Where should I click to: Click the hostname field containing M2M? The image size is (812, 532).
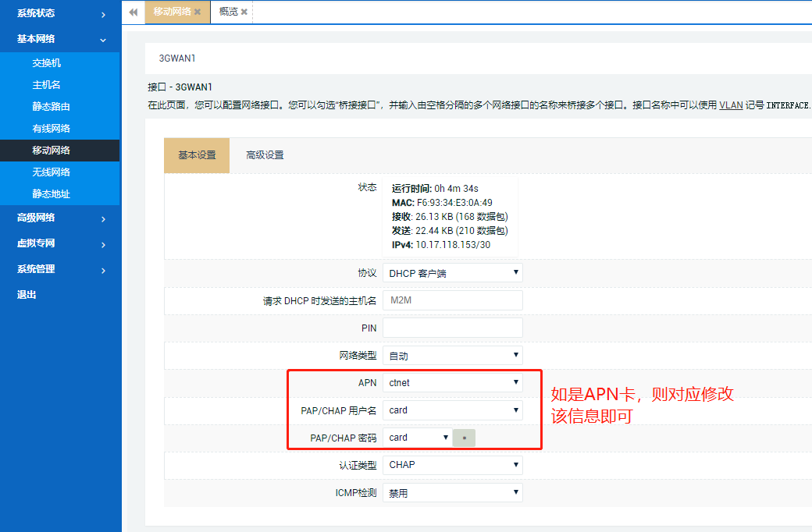452,300
